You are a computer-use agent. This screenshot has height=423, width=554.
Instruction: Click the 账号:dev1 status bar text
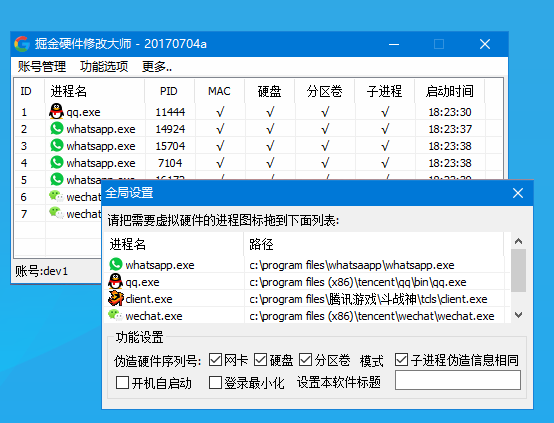click(42, 271)
